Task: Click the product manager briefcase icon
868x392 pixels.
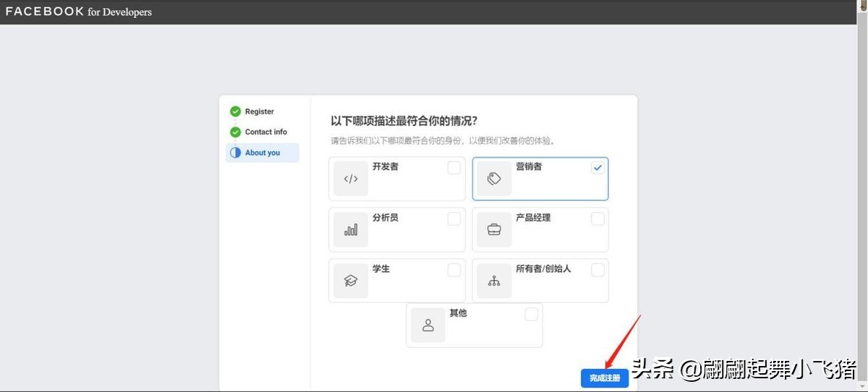Action: pos(494,230)
